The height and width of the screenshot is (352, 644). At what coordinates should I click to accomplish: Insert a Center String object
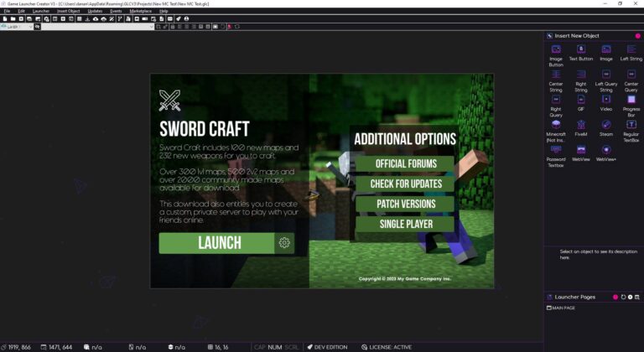coord(556,81)
